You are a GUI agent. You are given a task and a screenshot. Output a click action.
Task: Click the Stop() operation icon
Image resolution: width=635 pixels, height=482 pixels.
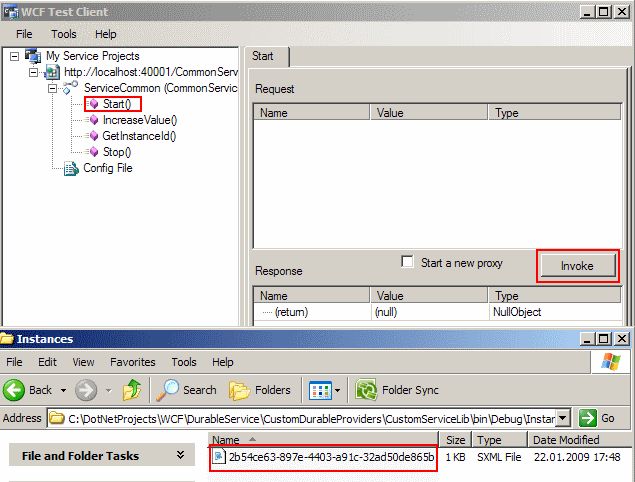(x=94, y=152)
